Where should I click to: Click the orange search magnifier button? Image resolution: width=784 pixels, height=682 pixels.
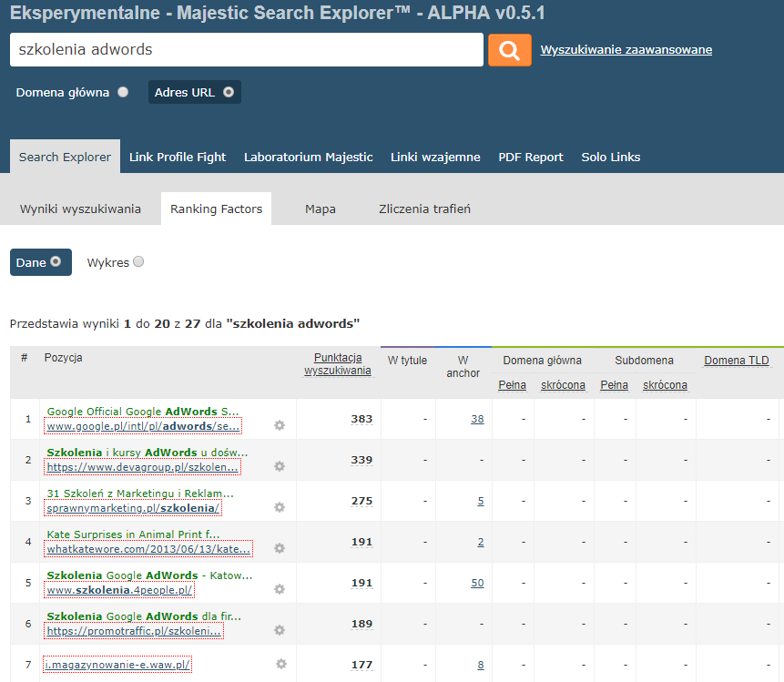[x=510, y=50]
